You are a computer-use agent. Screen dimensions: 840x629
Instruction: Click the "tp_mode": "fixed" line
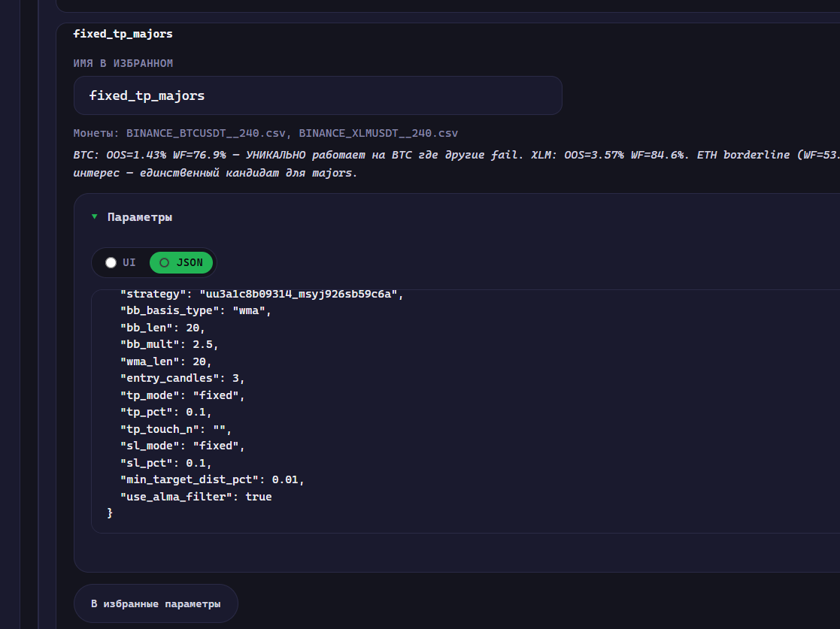[x=182, y=395]
